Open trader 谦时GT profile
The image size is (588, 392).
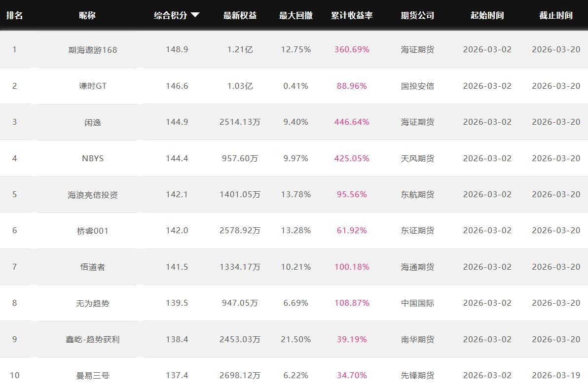click(93, 86)
